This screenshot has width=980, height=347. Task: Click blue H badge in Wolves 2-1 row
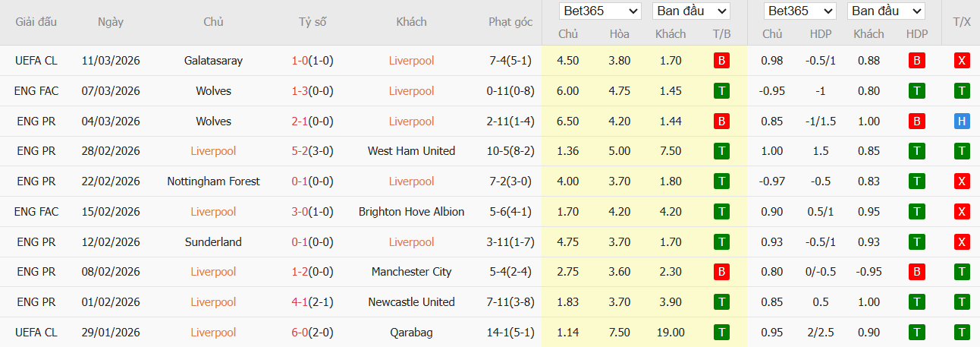(962, 121)
